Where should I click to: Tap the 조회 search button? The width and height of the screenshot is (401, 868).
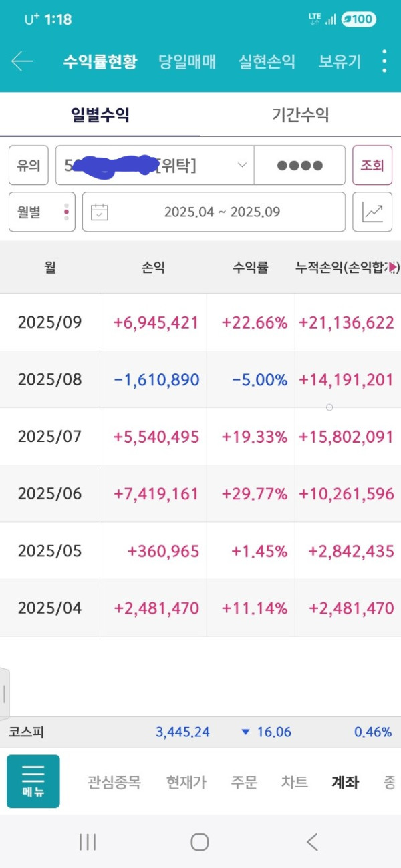[x=372, y=165]
